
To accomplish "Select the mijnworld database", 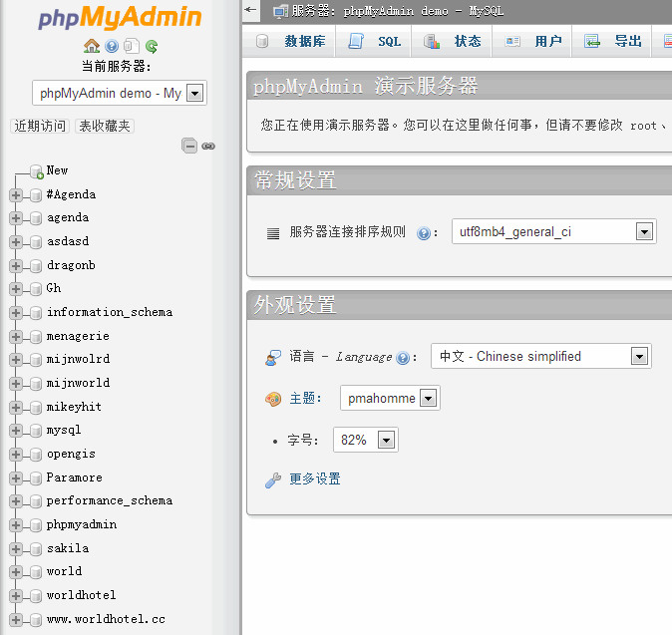I will [78, 383].
